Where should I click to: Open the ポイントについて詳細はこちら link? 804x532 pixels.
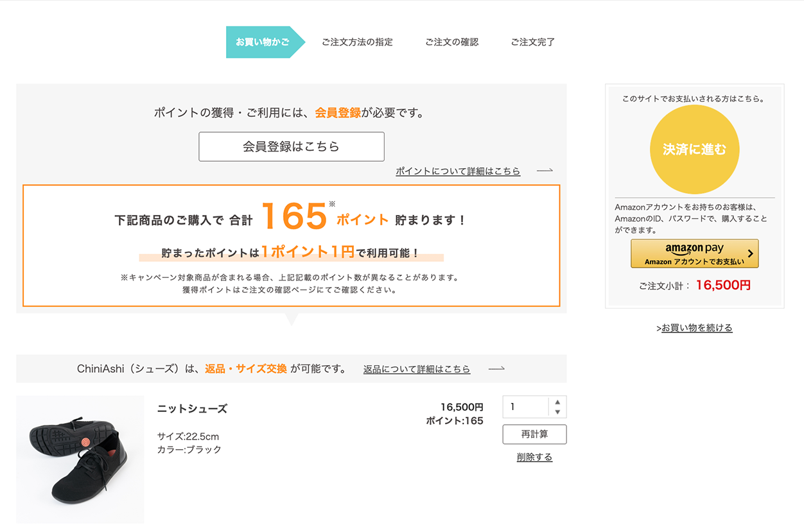[457, 171]
